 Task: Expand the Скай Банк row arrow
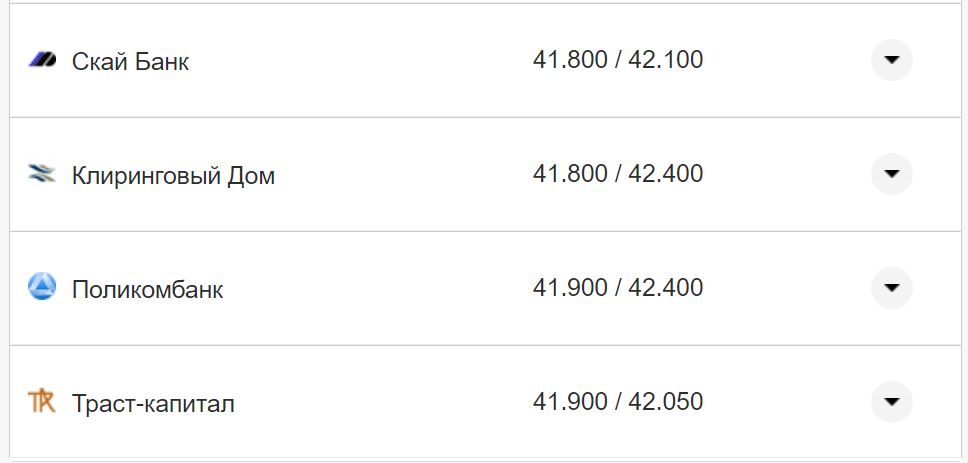pos(891,60)
